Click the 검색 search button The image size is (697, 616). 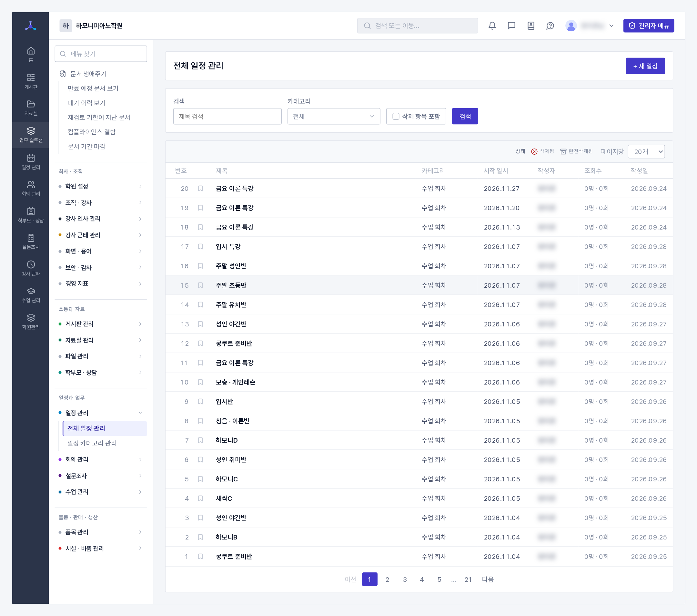(x=465, y=116)
